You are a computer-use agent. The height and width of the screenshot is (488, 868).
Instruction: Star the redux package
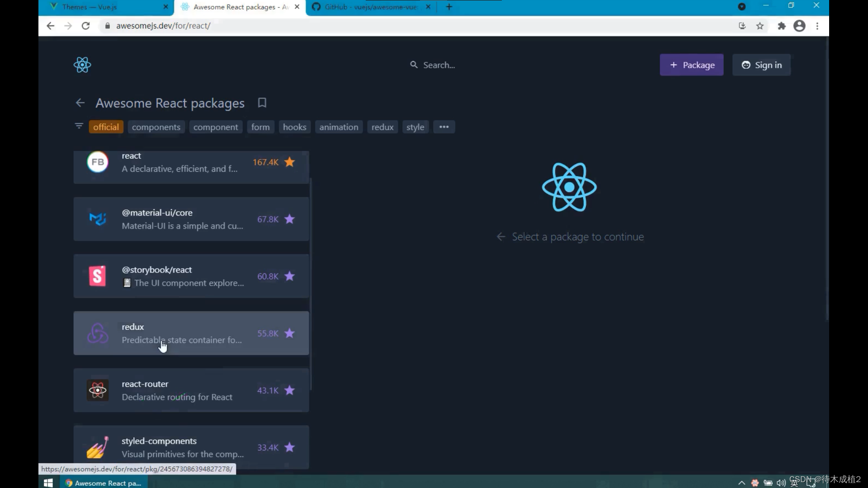pyautogui.click(x=290, y=333)
